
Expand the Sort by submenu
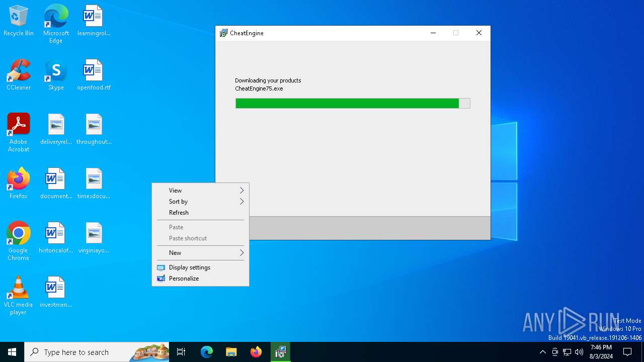200,202
